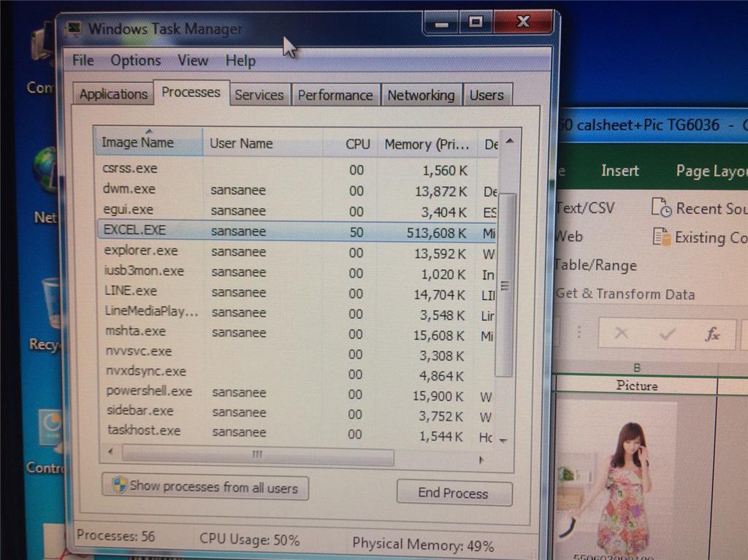Click the formula bar Cancel X icon
This screenshot has width=748, height=560.
(x=621, y=332)
